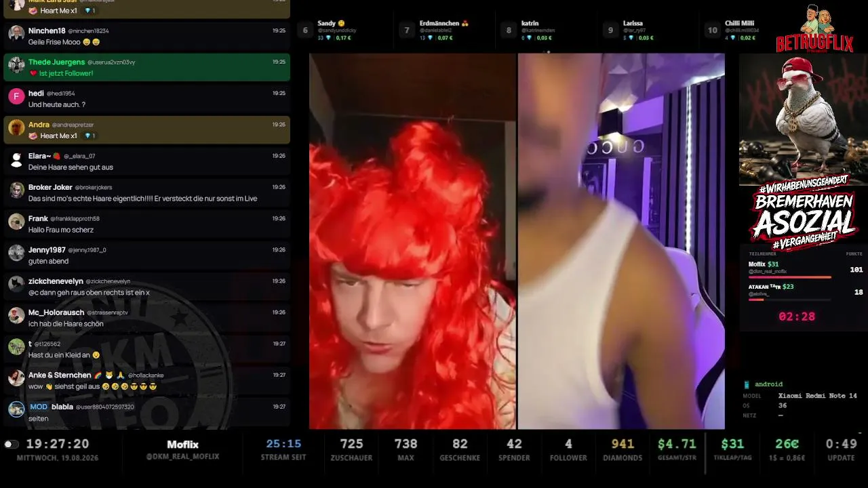Click the MOD badge next to blabla
Viewport: 868px width, 488px height.
39,407
